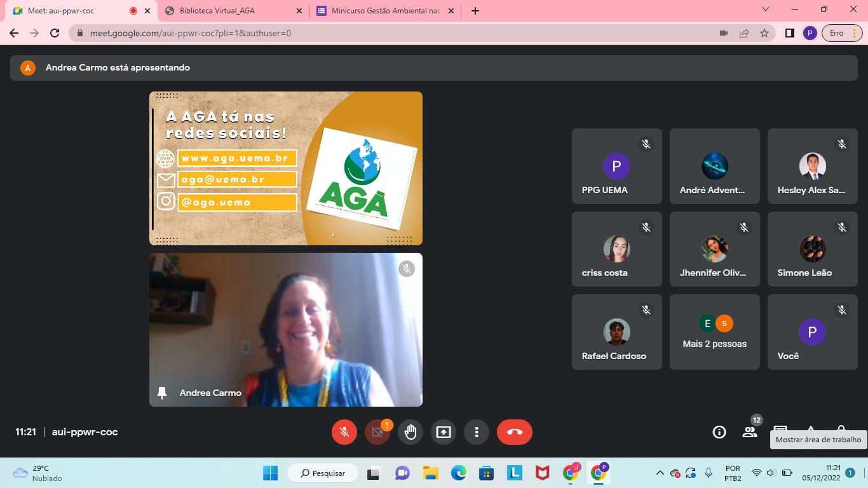Viewport: 868px width, 488px height.
Task: Close the Meet: aui-ppwr-coc tab
Action: [x=147, y=11]
